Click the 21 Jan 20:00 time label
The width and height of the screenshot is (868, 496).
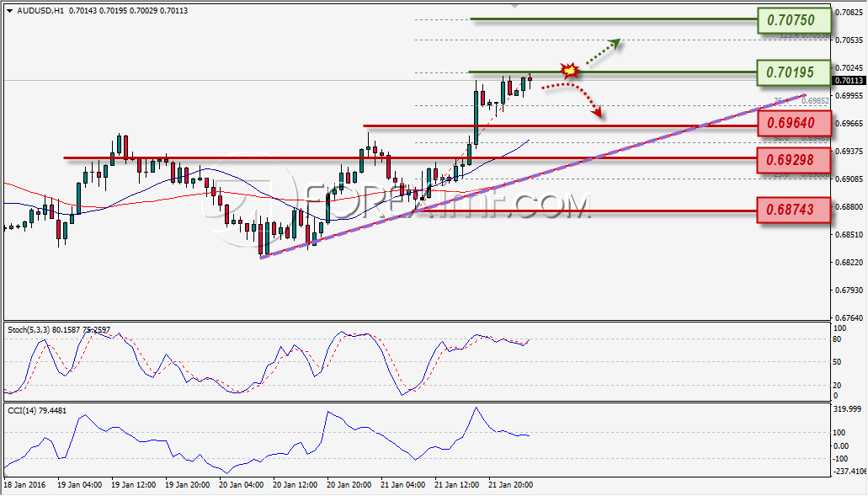(510, 485)
